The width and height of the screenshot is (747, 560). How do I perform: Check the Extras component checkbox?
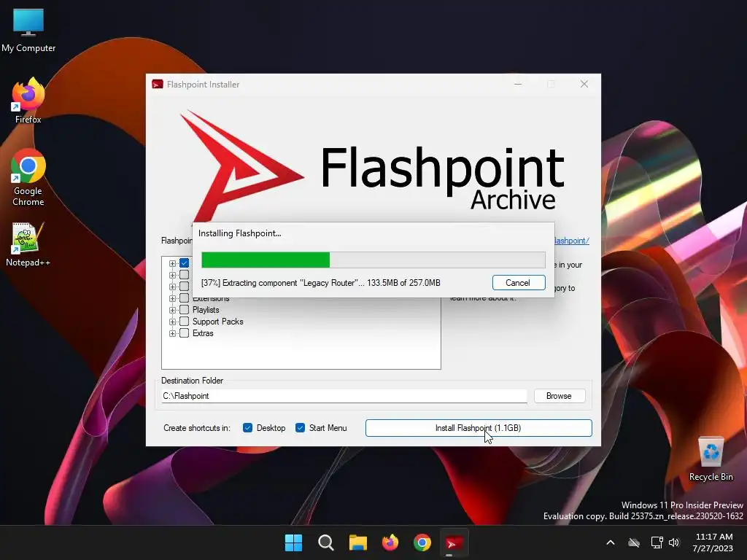tap(185, 332)
